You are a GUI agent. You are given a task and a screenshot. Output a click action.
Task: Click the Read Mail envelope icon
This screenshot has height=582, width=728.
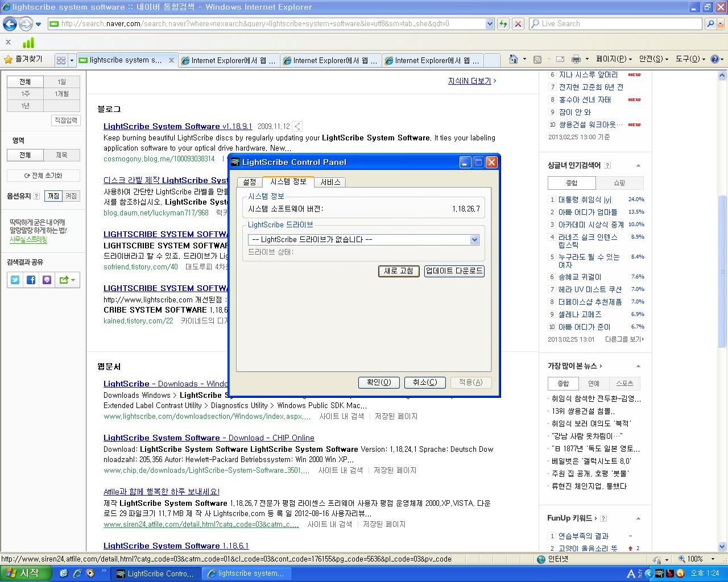[x=560, y=59]
